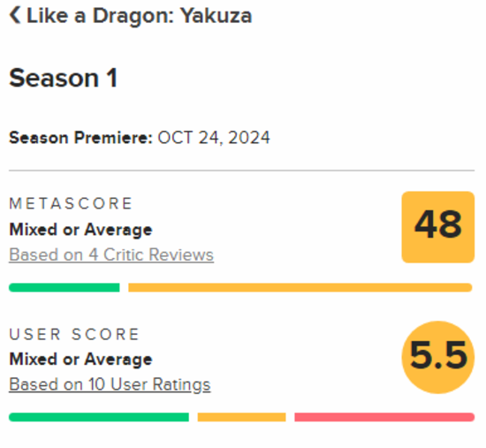Click green positive segment of Metascore bar

tap(65, 287)
